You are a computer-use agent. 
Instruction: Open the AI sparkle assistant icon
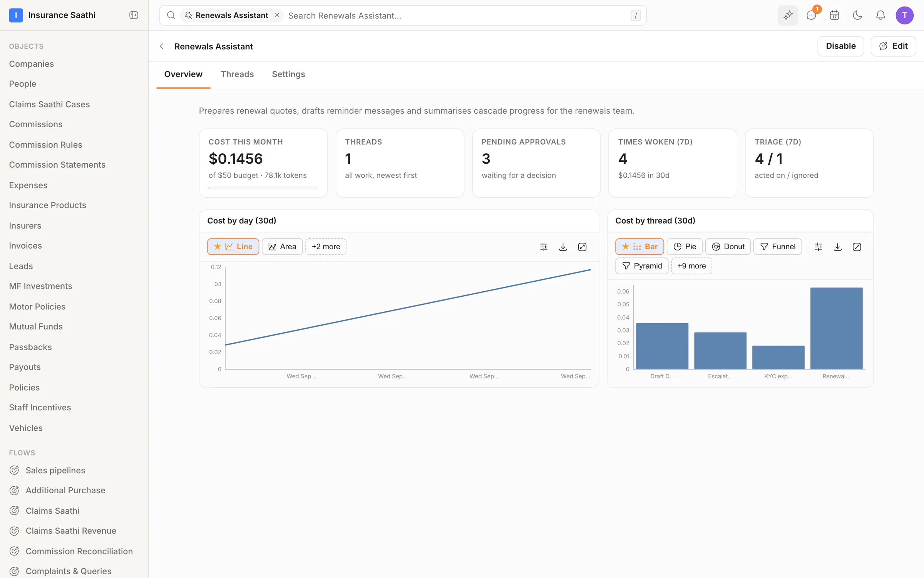point(788,15)
